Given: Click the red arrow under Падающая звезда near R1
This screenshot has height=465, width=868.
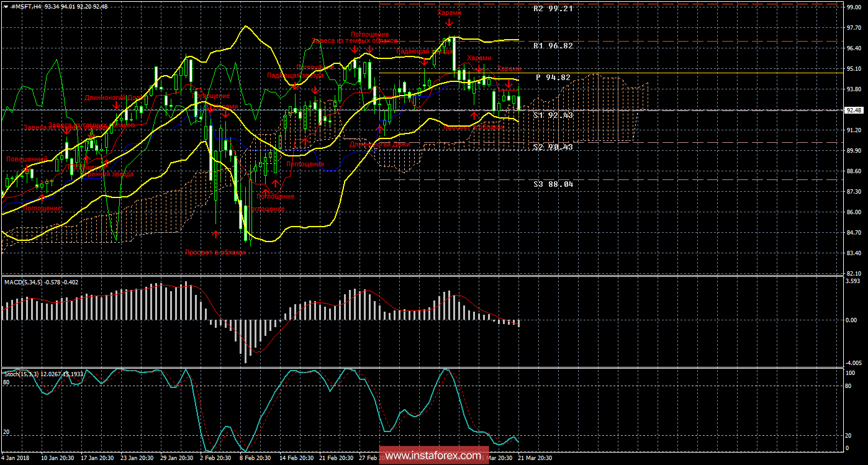Looking at the screenshot, I should (x=424, y=61).
